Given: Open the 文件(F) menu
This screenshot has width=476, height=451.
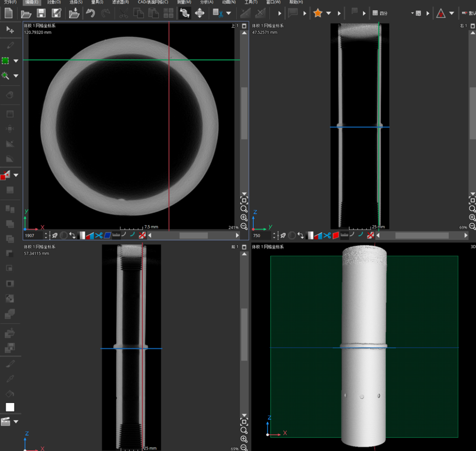Looking at the screenshot, I should pos(10,2).
